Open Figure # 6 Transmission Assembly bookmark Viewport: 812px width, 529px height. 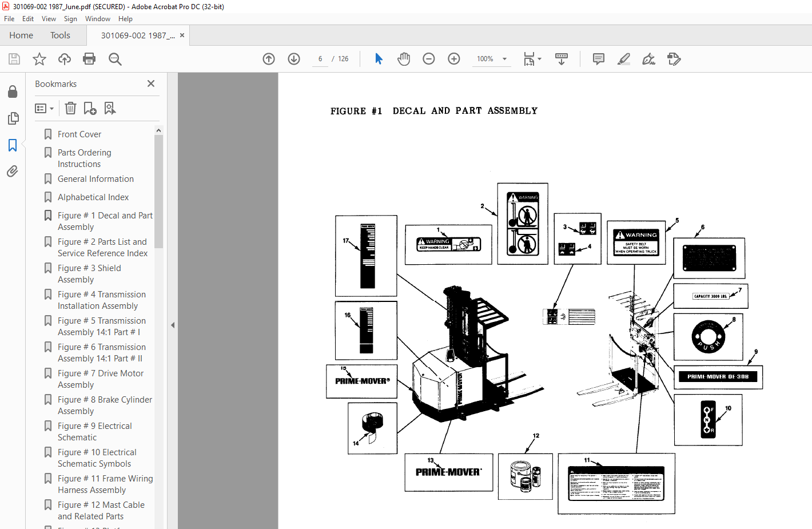102,353
